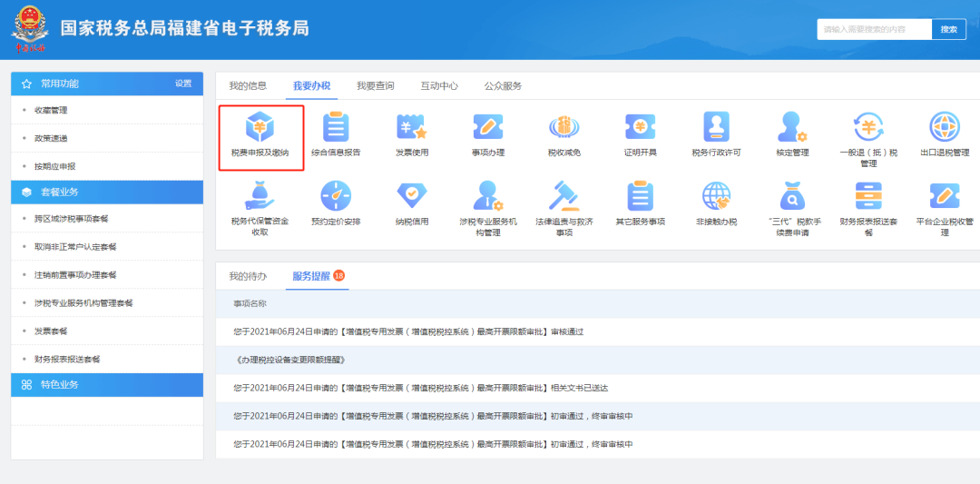Screen dimensions: 980x484
Task: Open the 审核通过 reminder row
Action: [597, 332]
